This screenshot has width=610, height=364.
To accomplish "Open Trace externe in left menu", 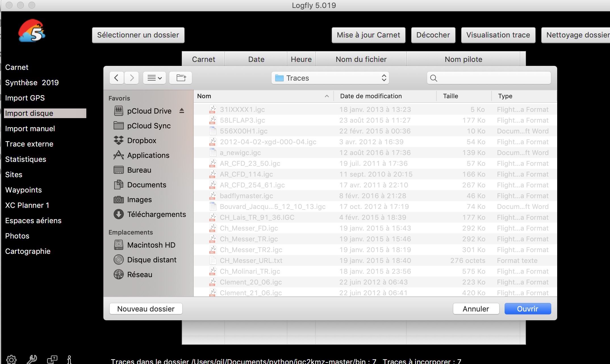I will coord(29,144).
